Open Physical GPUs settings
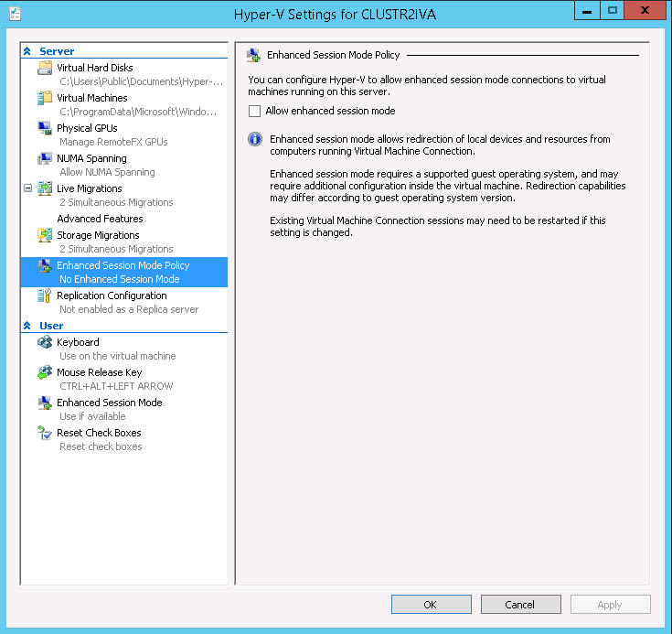Viewport: 672px width, 634px height. [x=87, y=128]
